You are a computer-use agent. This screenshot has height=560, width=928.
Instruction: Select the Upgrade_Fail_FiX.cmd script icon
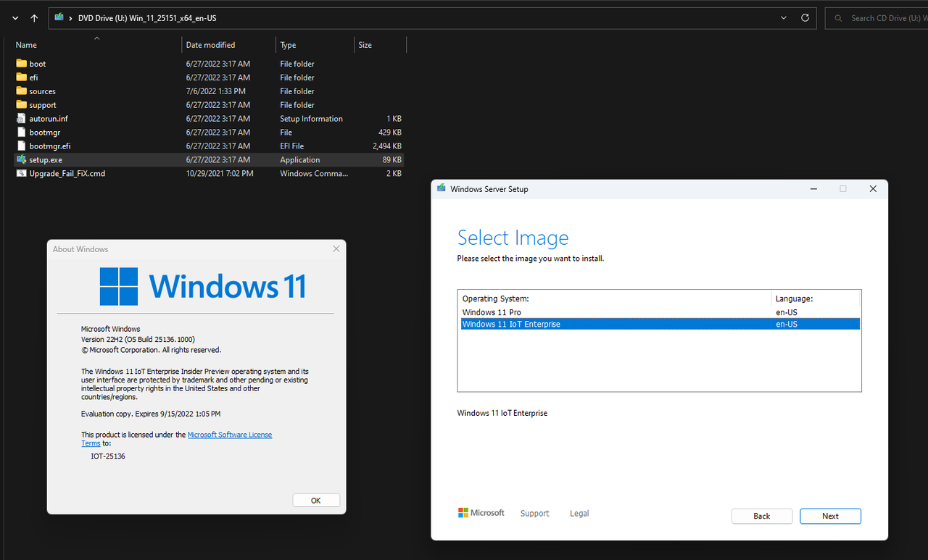click(x=21, y=173)
